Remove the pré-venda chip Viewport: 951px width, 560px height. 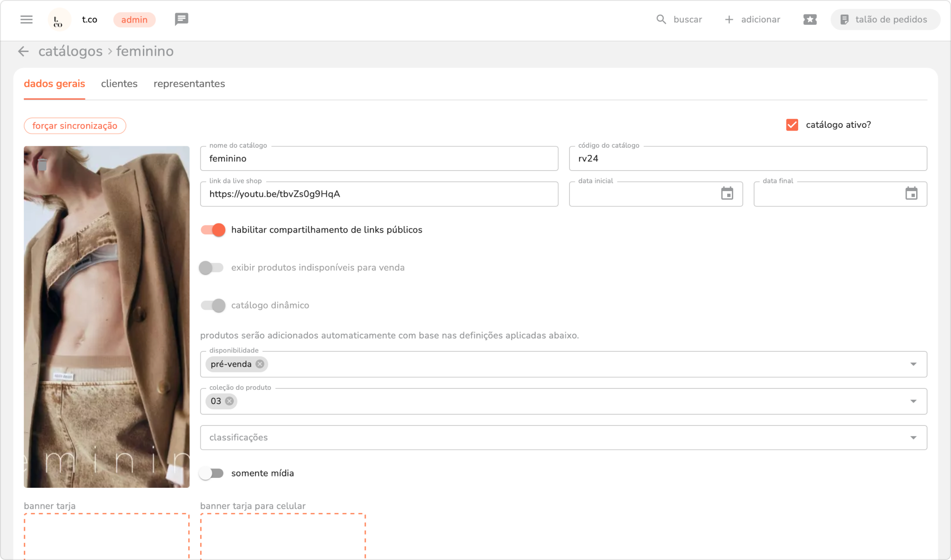coord(260,364)
